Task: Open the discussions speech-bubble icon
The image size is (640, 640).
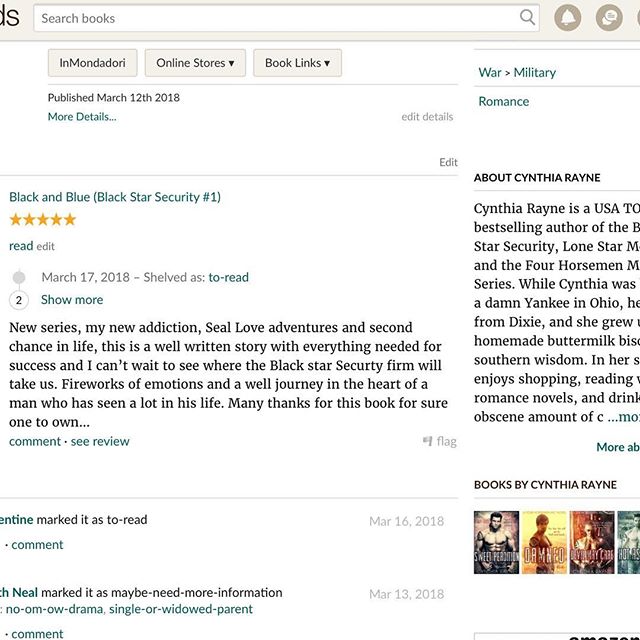Action: tap(608, 18)
